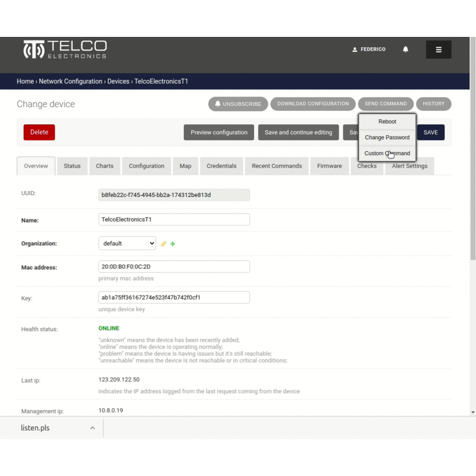Open the Firmware tab
This screenshot has height=476, width=476.
330,166
